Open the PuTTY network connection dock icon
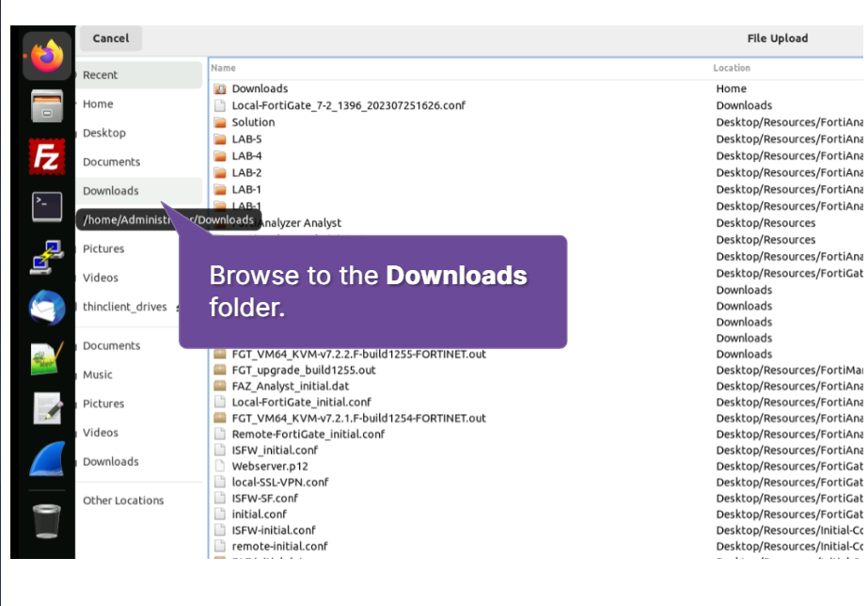 click(47, 257)
